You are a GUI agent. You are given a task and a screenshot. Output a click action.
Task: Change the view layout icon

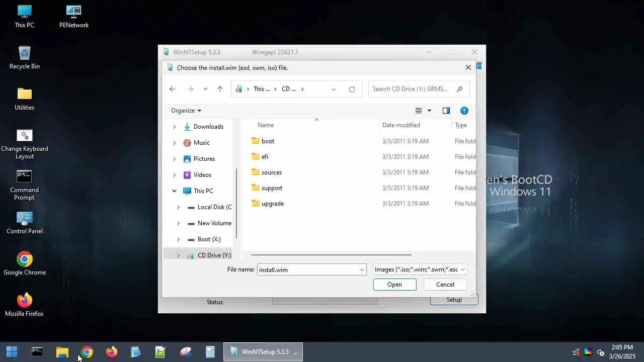pos(419,111)
